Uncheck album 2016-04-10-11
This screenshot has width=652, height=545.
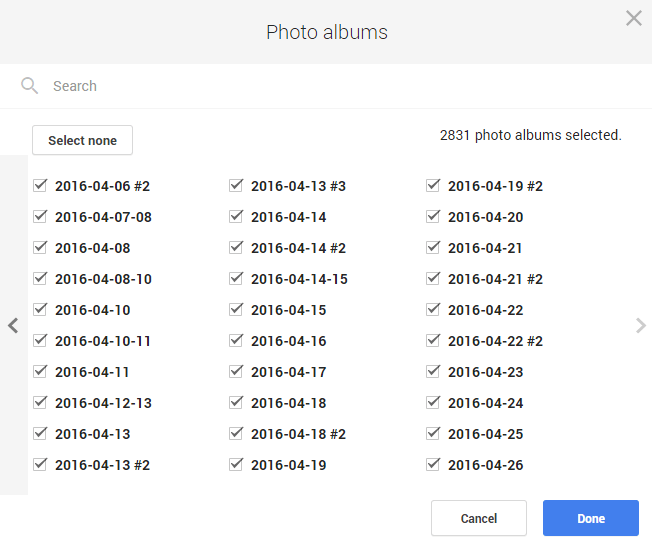pos(41,340)
